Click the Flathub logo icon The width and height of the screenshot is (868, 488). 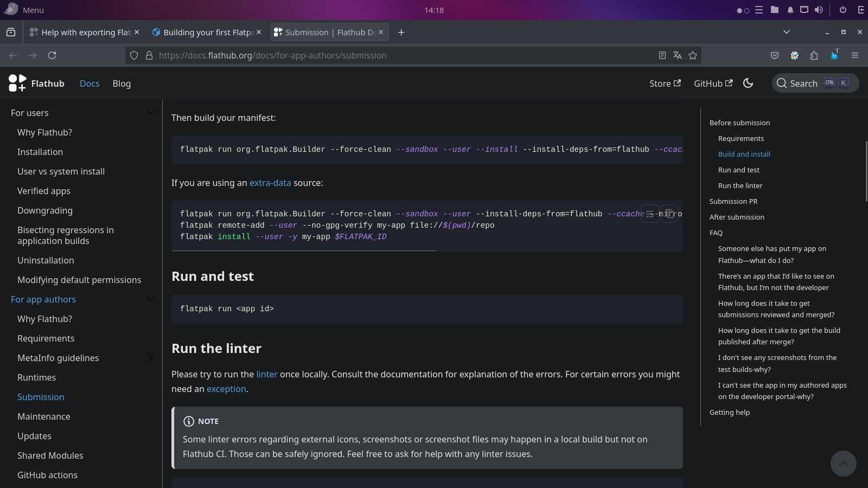17,83
